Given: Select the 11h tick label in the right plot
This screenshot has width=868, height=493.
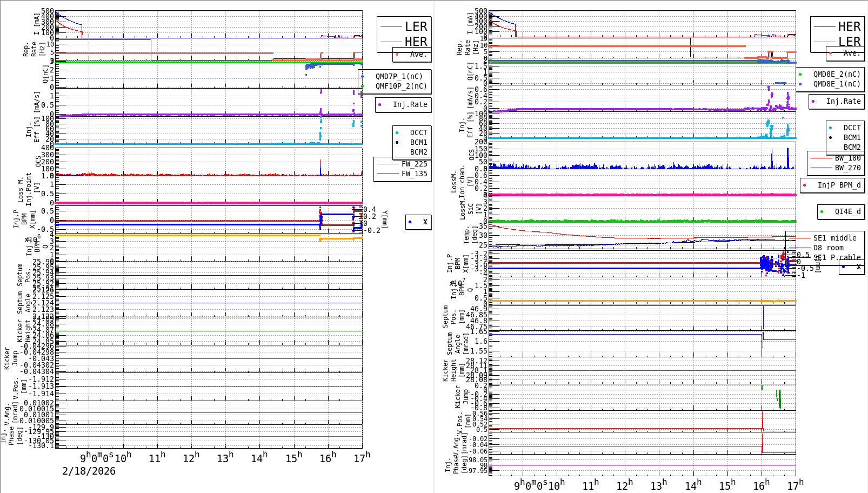Looking at the screenshot, I should (x=591, y=485).
